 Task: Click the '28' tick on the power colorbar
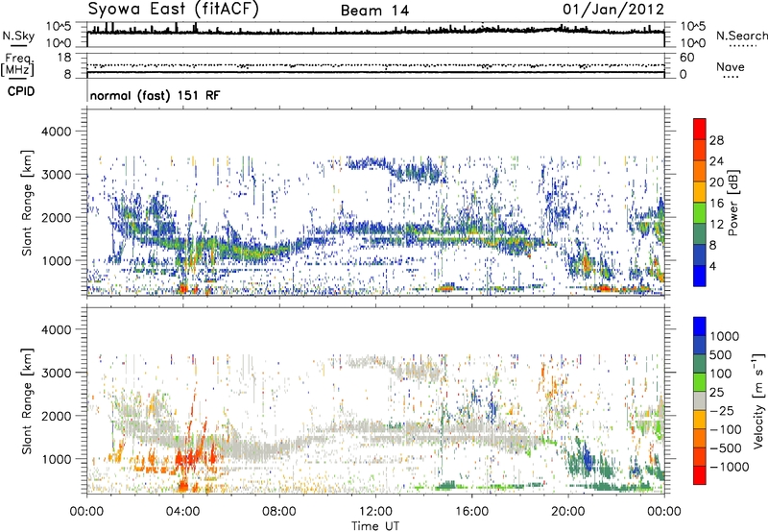pos(716,140)
